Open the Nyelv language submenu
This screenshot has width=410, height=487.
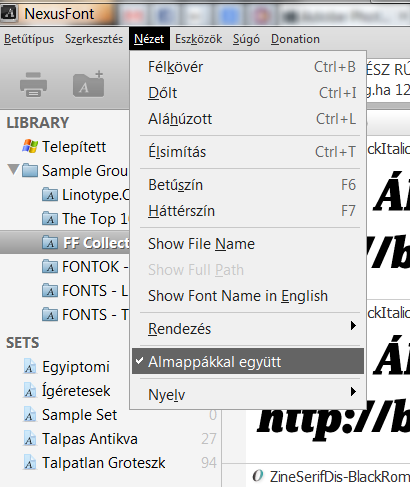[x=248, y=395]
